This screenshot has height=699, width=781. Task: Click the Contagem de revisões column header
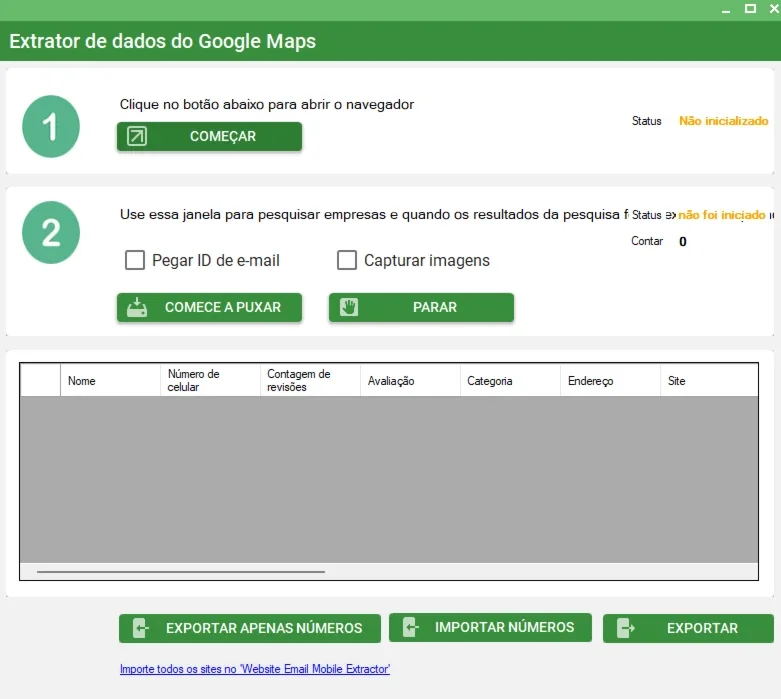(310, 381)
